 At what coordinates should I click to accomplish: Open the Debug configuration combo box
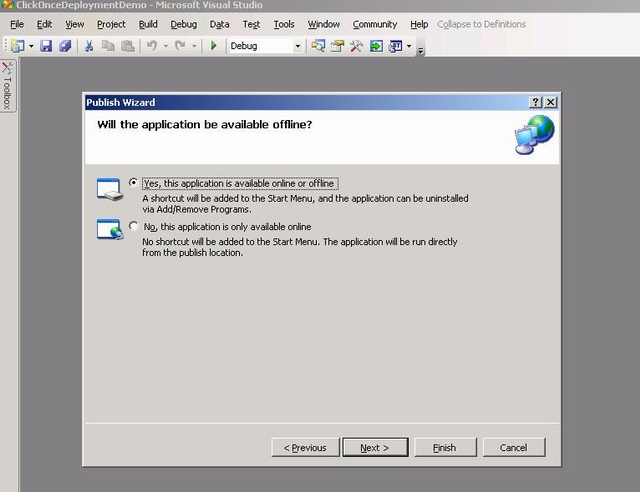[265, 46]
